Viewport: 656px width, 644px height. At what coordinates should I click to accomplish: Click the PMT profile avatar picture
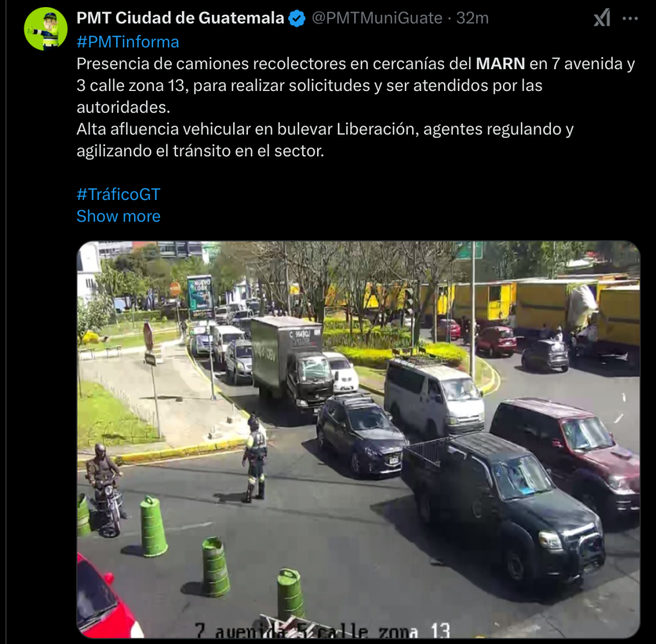[45, 29]
